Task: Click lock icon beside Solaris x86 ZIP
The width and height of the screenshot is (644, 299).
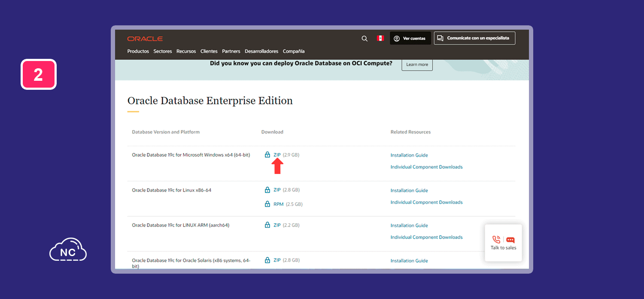Action: (267, 260)
